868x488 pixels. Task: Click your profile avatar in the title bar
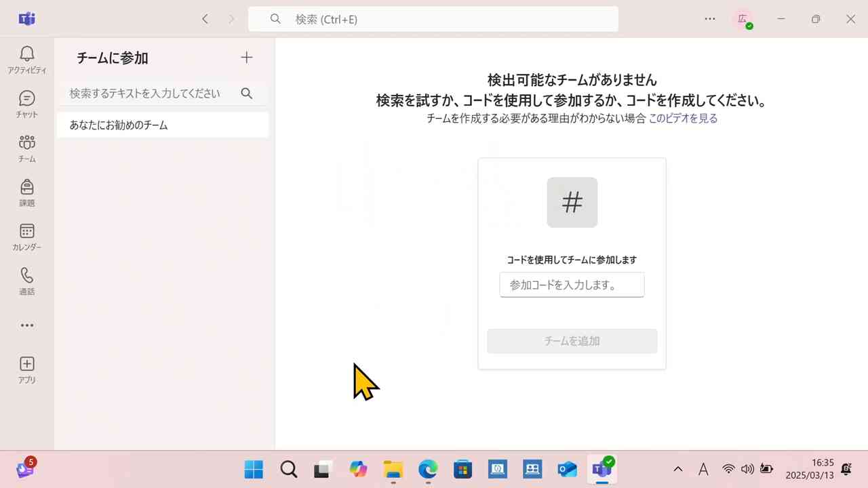(x=743, y=19)
